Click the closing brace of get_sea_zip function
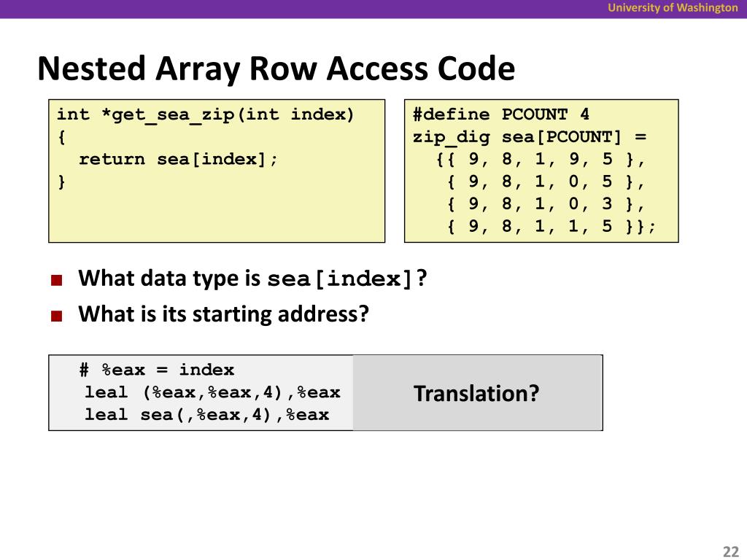The width and height of the screenshot is (747, 560). [61, 182]
